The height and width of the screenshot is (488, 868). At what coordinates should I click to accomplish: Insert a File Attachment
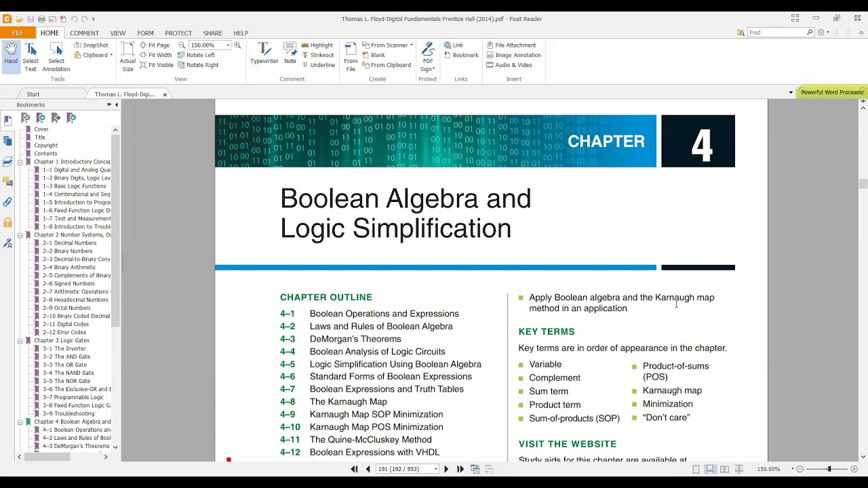click(x=511, y=45)
